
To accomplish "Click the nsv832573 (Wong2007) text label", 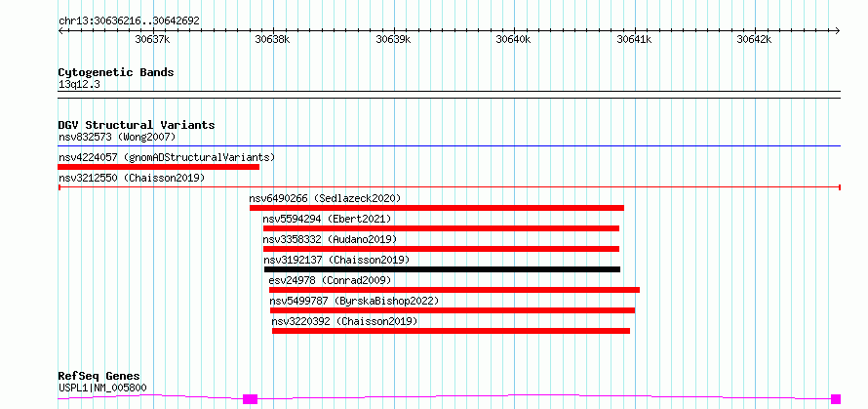I will click(117, 137).
